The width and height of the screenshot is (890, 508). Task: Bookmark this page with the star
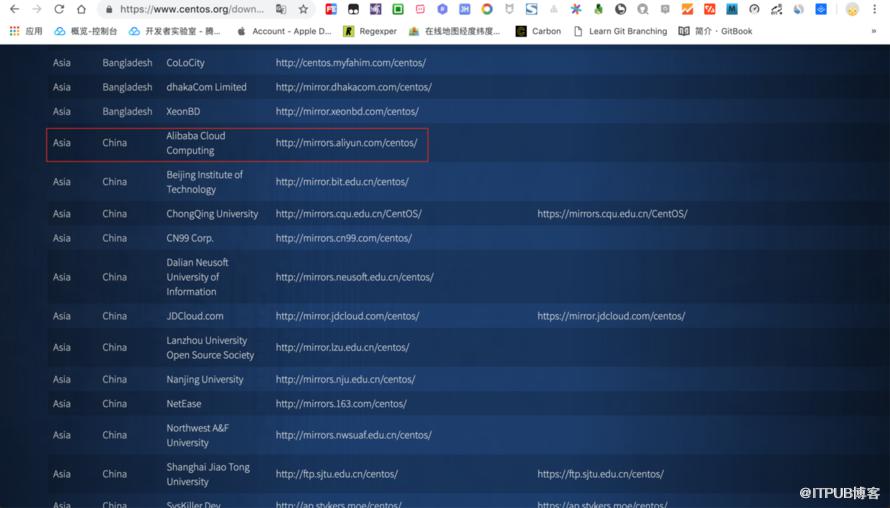(x=304, y=9)
